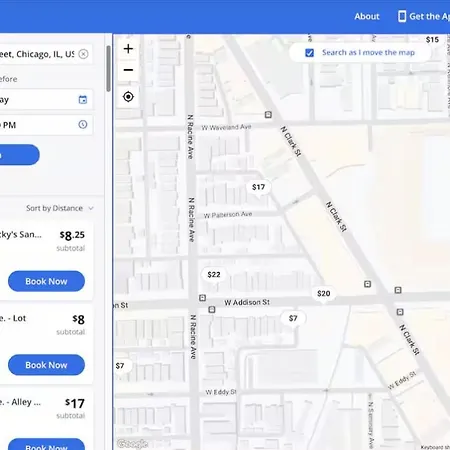This screenshot has width=450, height=450.
Task: Uncheck Search as I move the map
Action: [x=309, y=53]
